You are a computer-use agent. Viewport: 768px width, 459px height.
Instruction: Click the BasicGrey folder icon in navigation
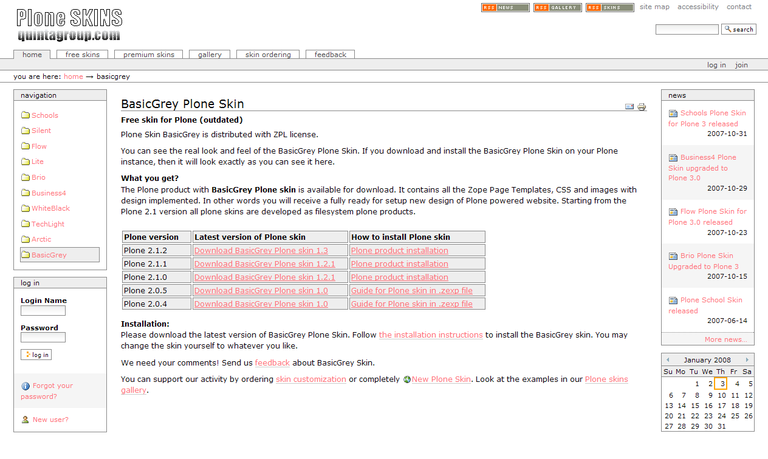pos(25,255)
